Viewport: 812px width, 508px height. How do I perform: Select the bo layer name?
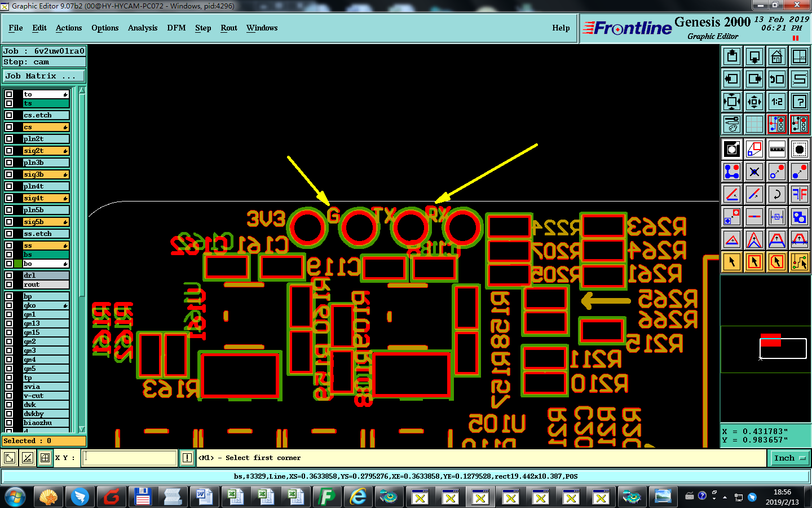(46, 264)
